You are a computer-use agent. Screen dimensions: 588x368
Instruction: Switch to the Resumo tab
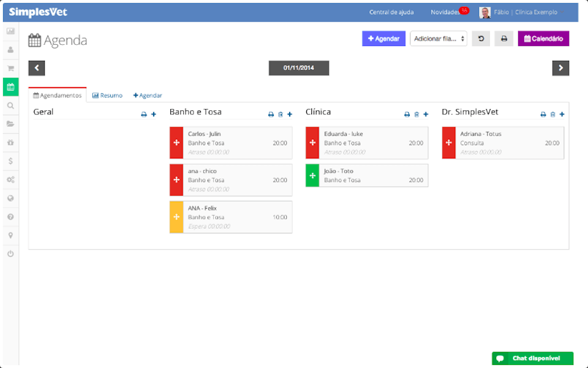pyautogui.click(x=107, y=95)
